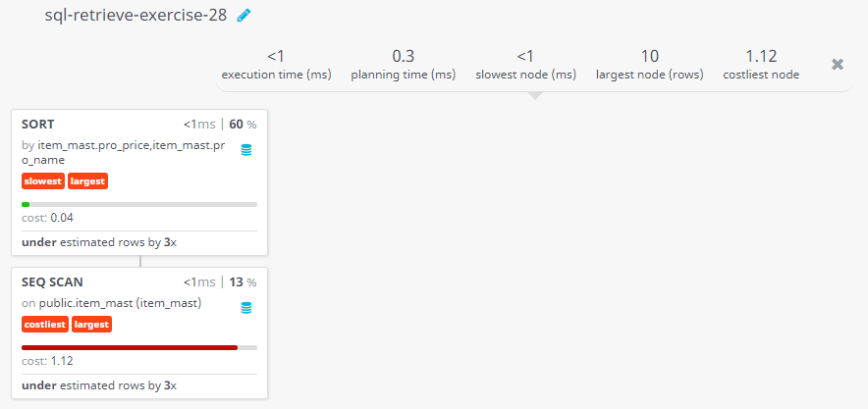Click the slowest node statistic
The image size is (868, 409).
click(525, 65)
